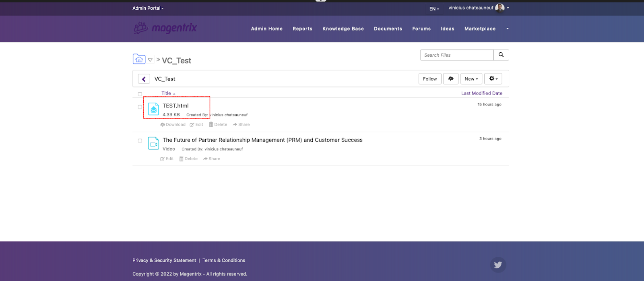Click the TEST.html file icon

[154, 109]
